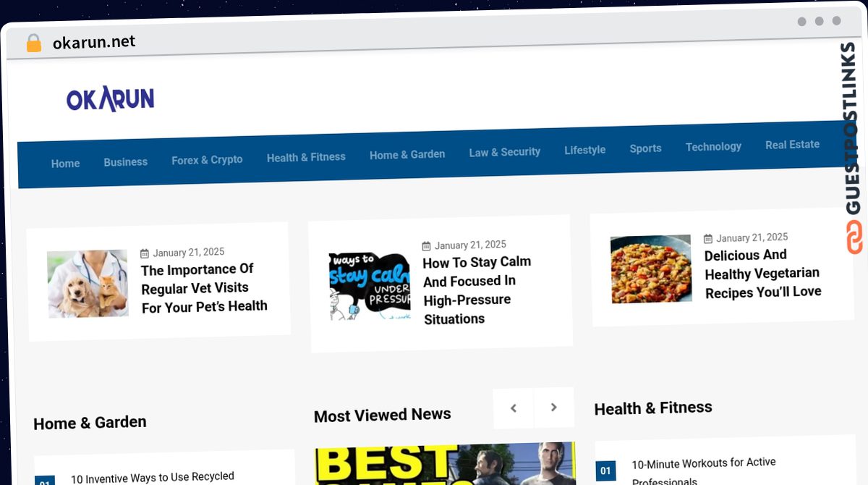Open the vegetarian dish thumbnail
Screen dimensions: 868x485
[651, 269]
